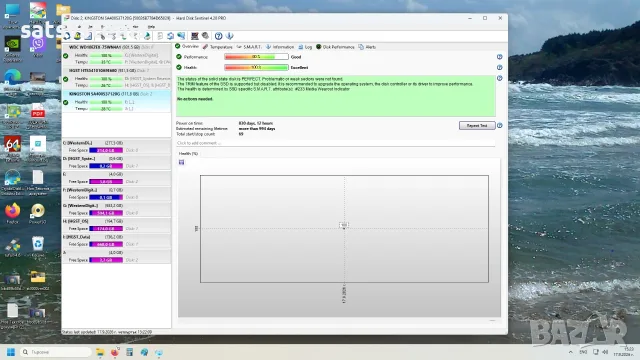The height and width of the screenshot is (360, 640).
Task: Click the Repeat Test button
Action: [x=477, y=125]
